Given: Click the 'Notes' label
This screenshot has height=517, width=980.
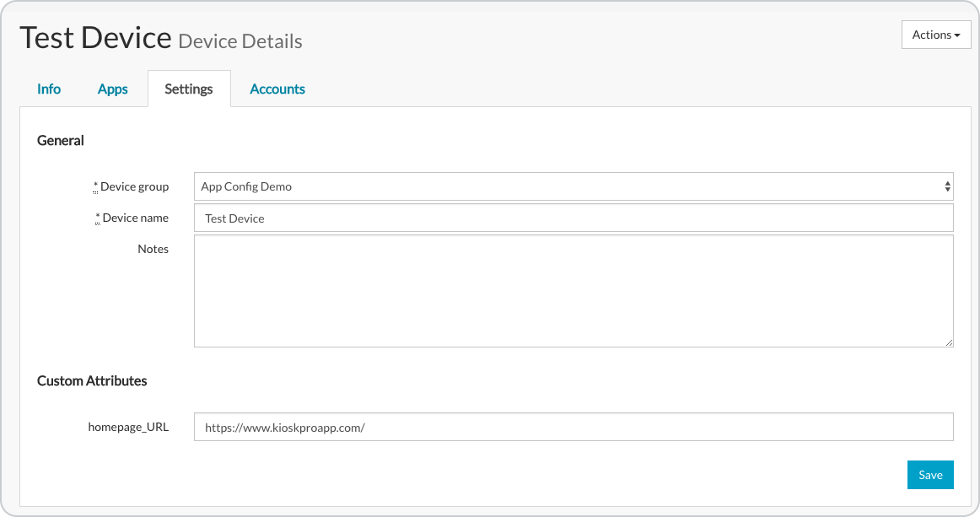Looking at the screenshot, I should (x=153, y=249).
